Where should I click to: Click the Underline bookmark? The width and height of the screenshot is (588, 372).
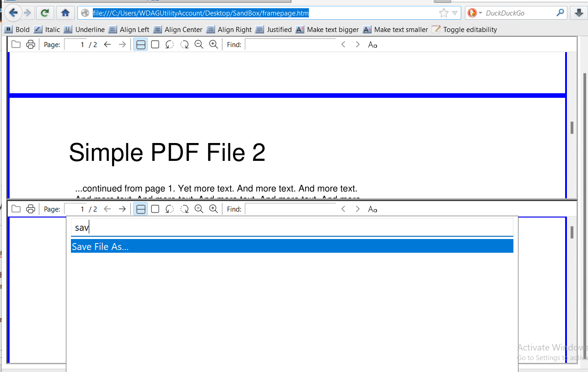click(x=84, y=29)
